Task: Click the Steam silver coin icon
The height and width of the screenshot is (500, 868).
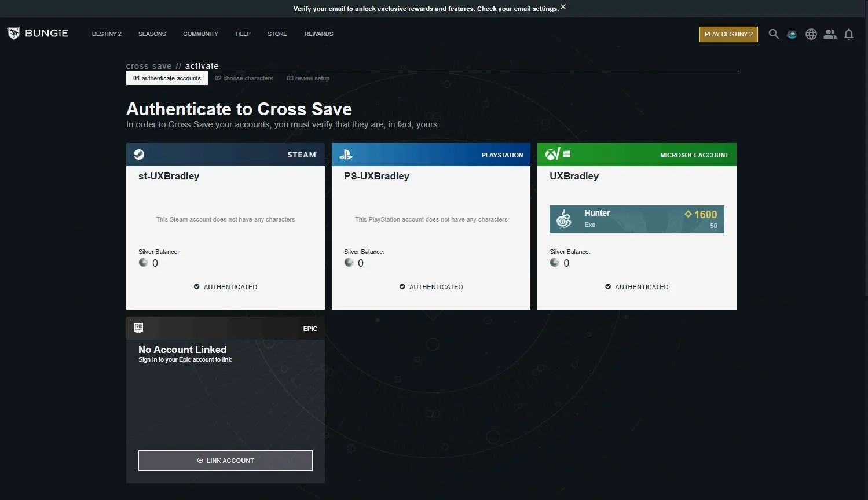Action: [144, 263]
